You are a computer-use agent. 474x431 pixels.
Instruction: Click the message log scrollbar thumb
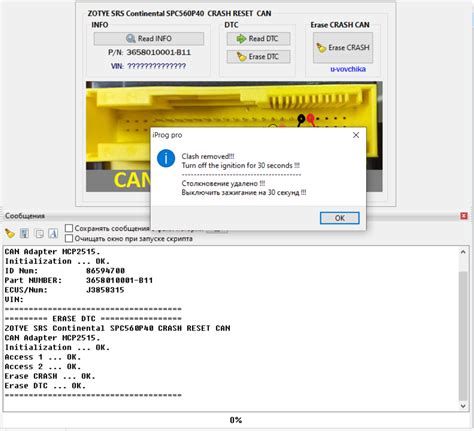pos(463,335)
